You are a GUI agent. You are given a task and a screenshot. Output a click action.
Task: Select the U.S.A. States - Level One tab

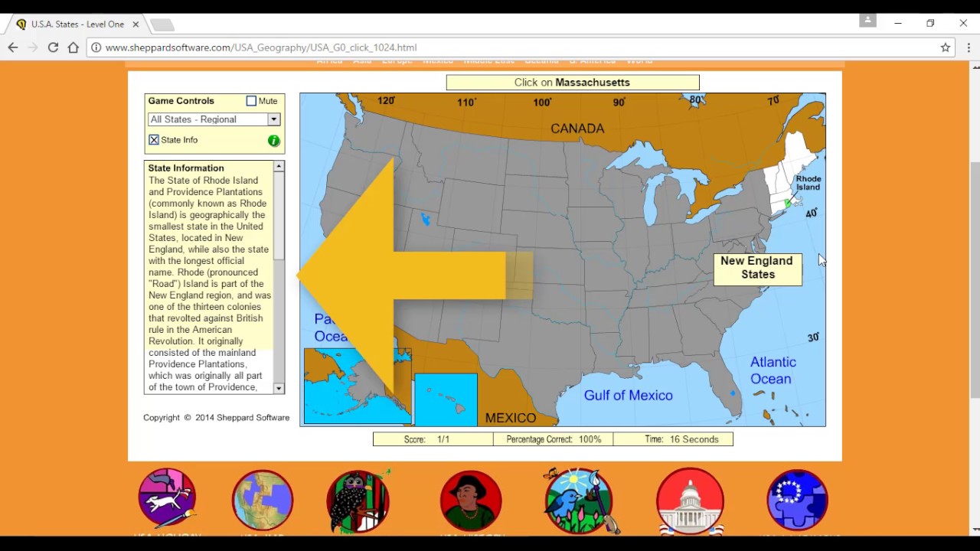pos(77,24)
